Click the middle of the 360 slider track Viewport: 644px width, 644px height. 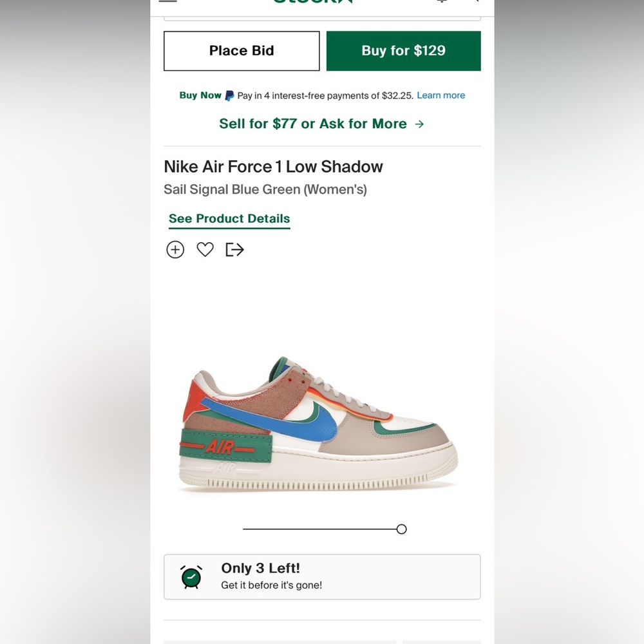(x=322, y=529)
